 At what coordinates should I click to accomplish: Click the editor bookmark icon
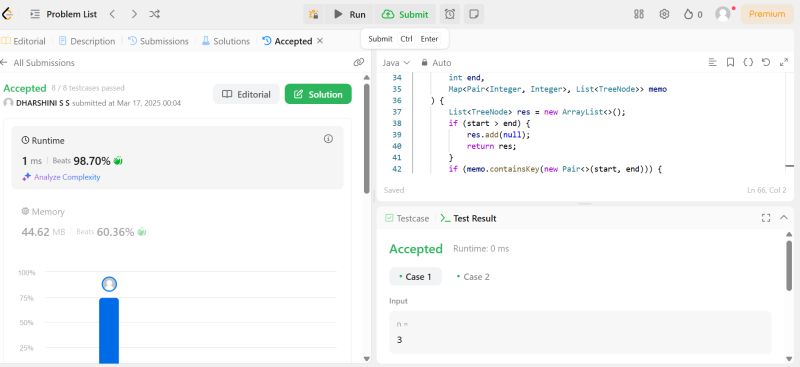731,62
